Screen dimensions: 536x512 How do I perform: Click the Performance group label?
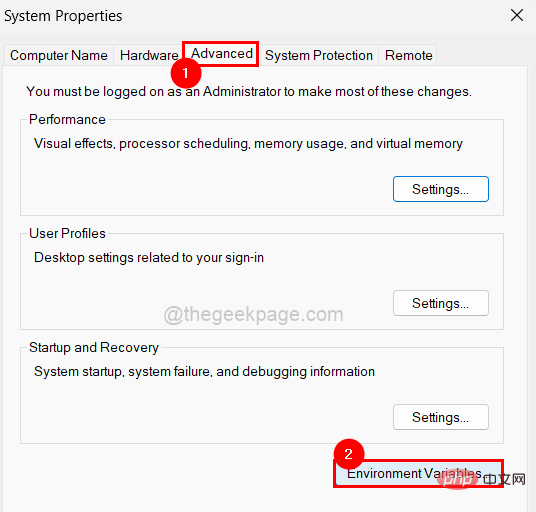click(x=67, y=120)
